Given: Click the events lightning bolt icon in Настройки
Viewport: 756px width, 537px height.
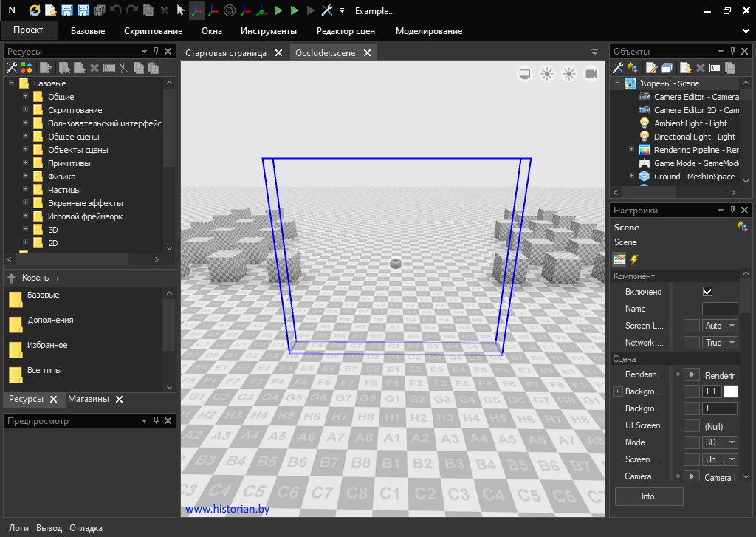Looking at the screenshot, I should point(634,259).
